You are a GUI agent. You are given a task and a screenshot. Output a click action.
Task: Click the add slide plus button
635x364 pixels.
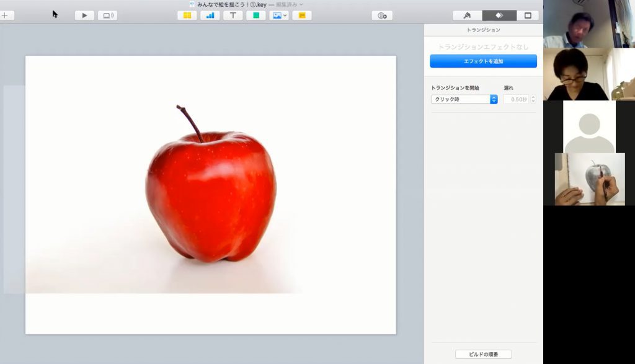click(x=5, y=16)
